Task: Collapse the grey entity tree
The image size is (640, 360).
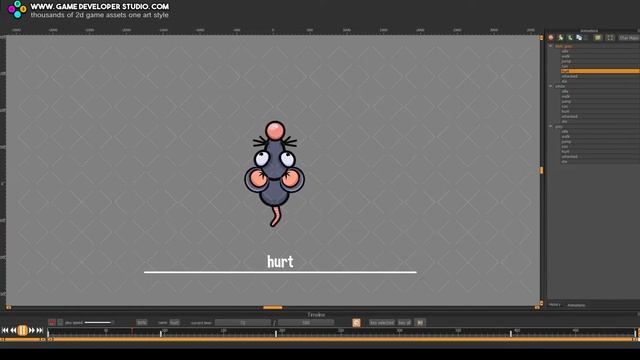Action: [551, 127]
